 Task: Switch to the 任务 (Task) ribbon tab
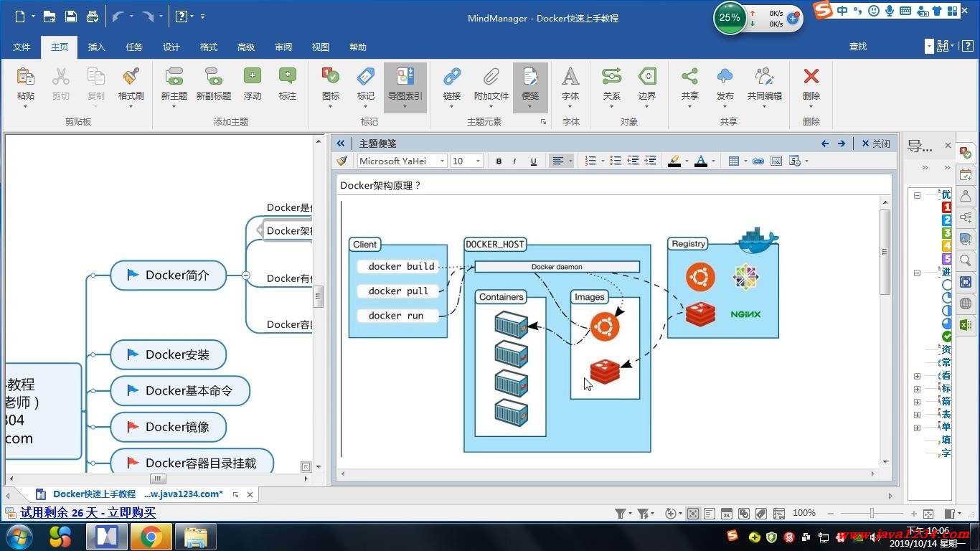click(x=134, y=47)
